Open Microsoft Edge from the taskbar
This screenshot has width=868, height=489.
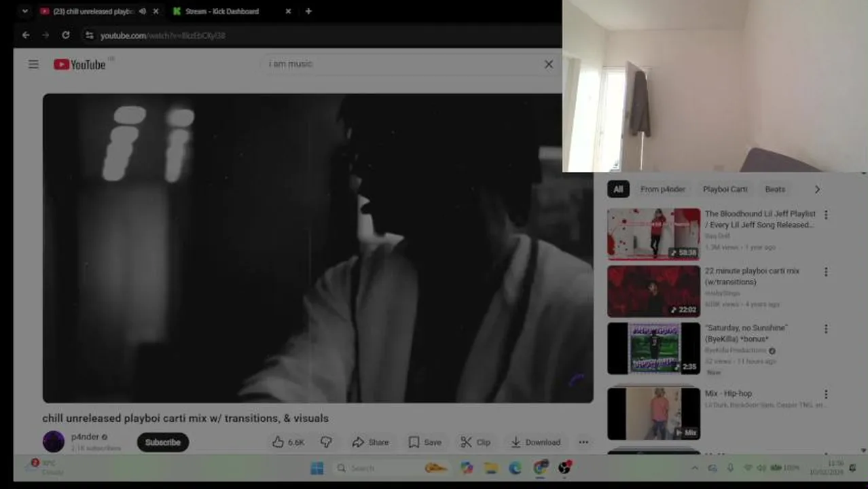coord(515,468)
